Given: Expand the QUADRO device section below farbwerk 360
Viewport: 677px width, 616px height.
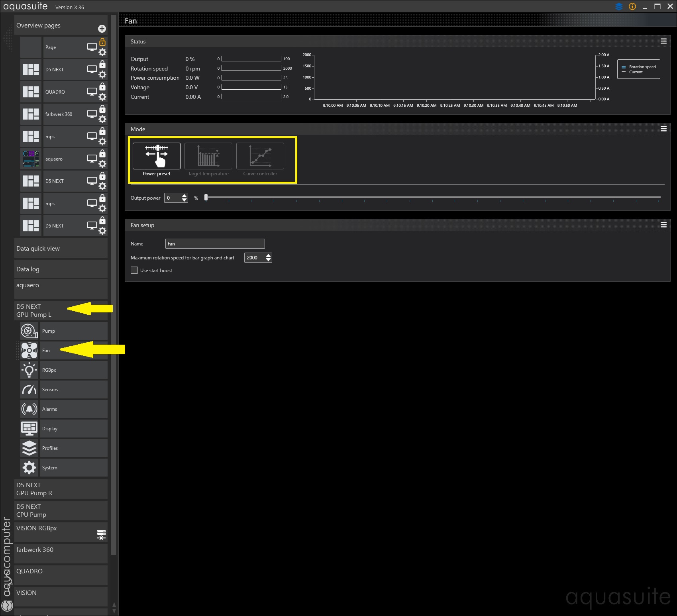Looking at the screenshot, I should [61, 575].
